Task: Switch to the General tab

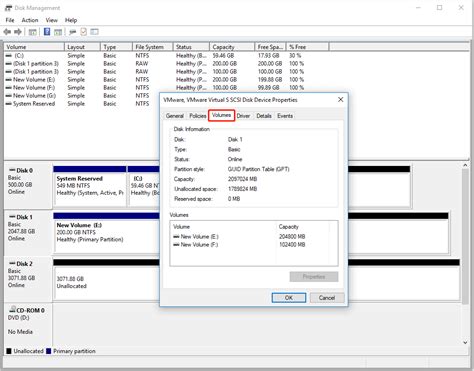Action: [x=175, y=116]
